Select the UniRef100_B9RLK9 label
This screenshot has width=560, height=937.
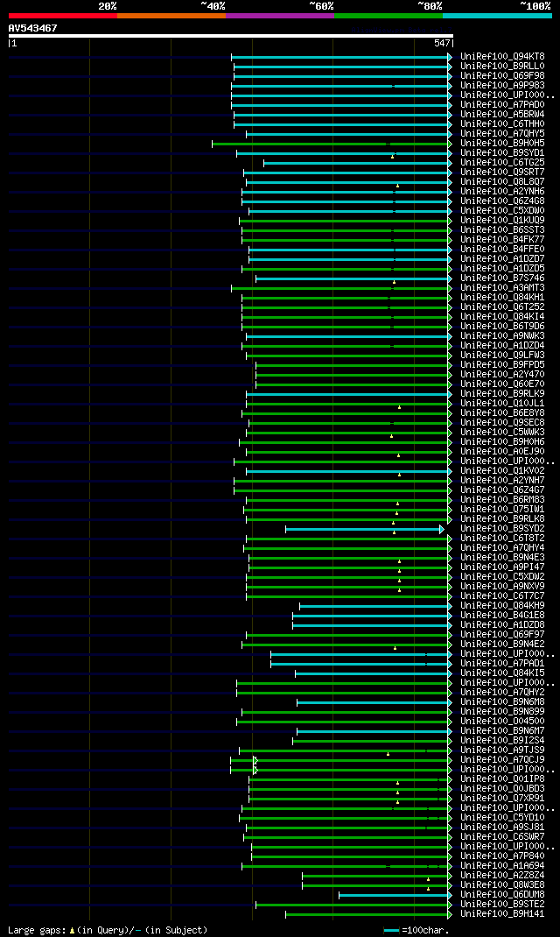coord(502,394)
